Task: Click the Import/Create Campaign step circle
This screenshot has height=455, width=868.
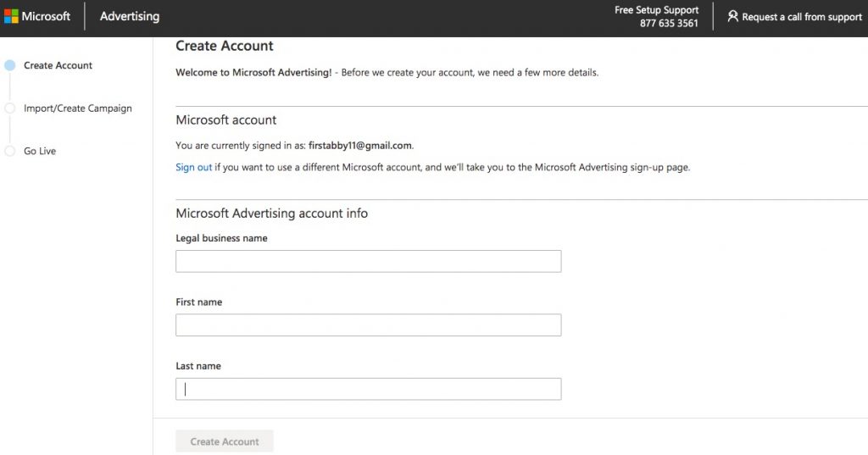Action: tap(10, 108)
